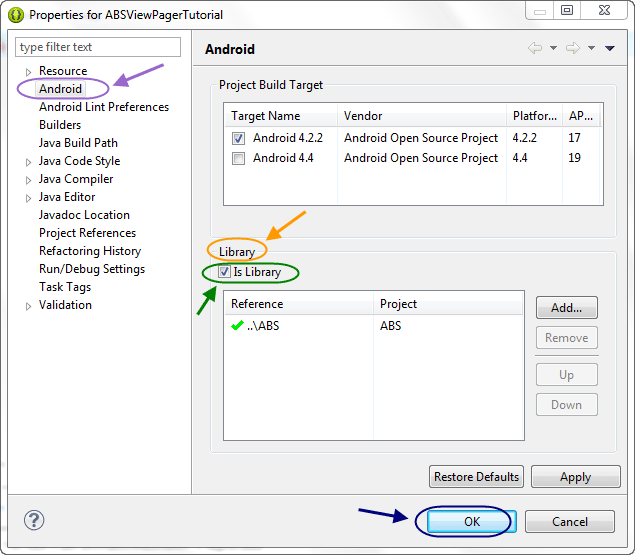This screenshot has height=555, width=635.
Task: Click API level 19 cell
Action: tap(574, 158)
